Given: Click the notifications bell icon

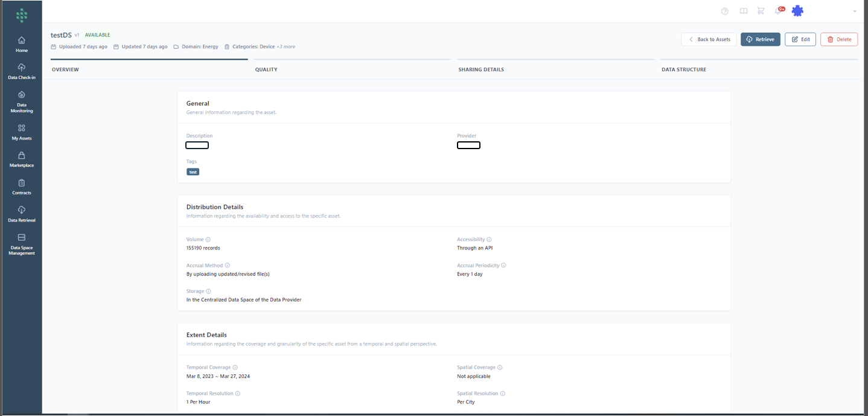Looking at the screenshot, I should [778, 11].
